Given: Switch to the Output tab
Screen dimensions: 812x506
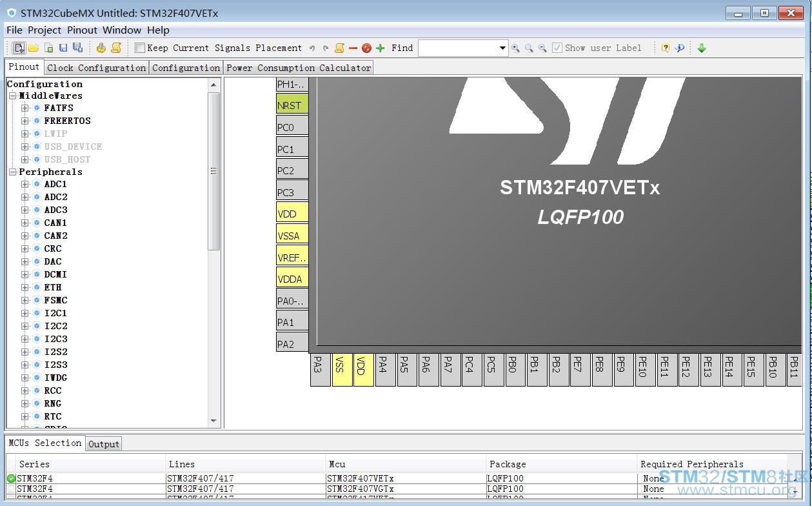Looking at the screenshot, I should click(104, 444).
